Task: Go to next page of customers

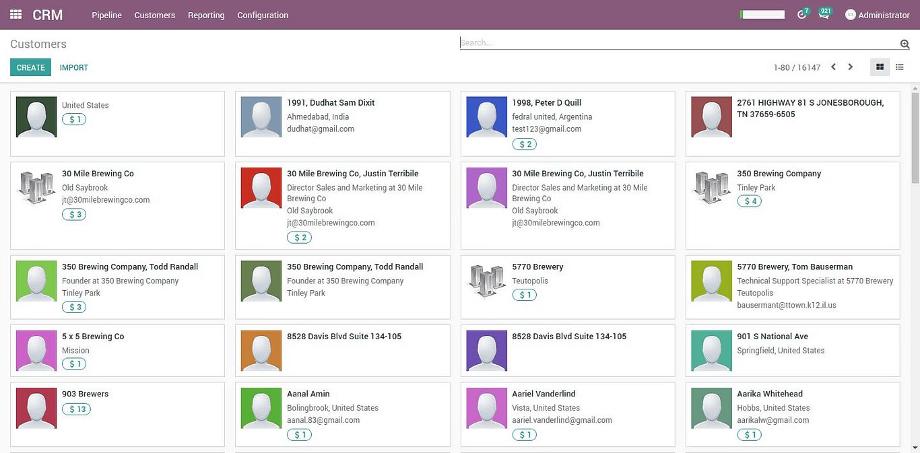Action: click(850, 67)
